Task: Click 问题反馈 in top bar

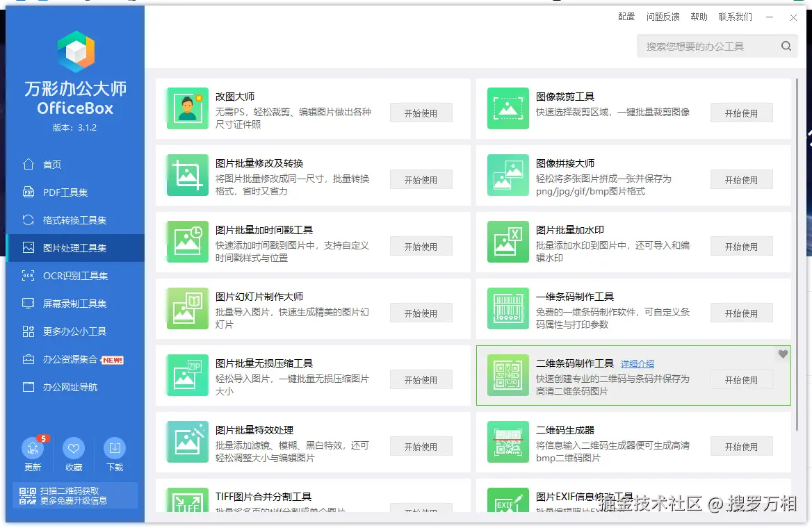Action: pyautogui.click(x=663, y=17)
